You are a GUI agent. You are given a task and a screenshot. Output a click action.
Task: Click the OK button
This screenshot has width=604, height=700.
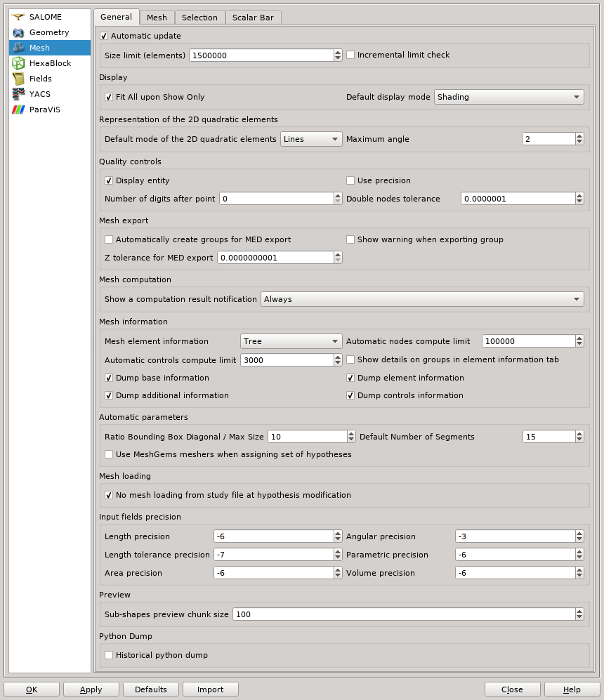pyautogui.click(x=32, y=689)
